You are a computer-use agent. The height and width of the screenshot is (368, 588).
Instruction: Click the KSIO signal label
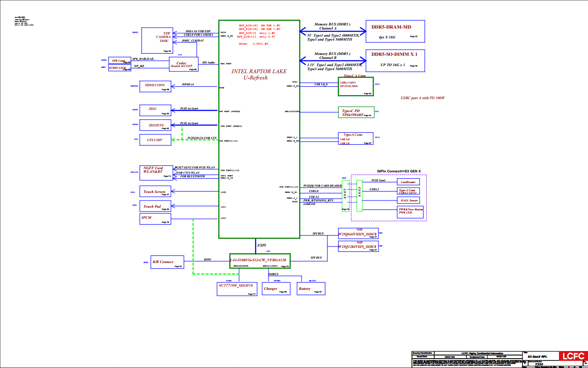click(x=207, y=259)
